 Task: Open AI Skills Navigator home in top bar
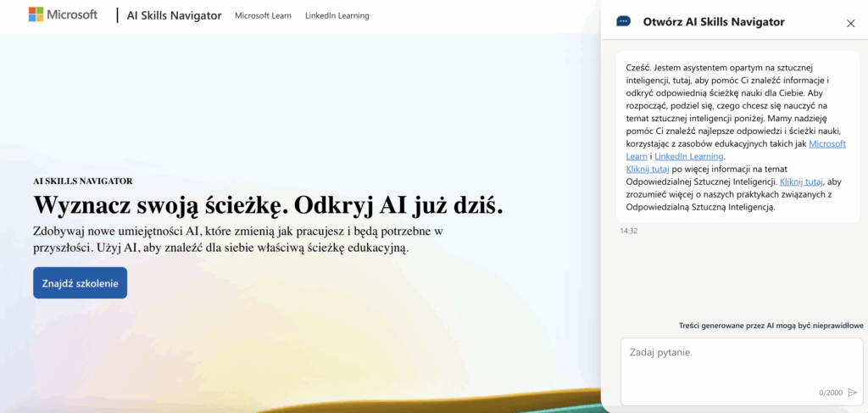point(172,15)
